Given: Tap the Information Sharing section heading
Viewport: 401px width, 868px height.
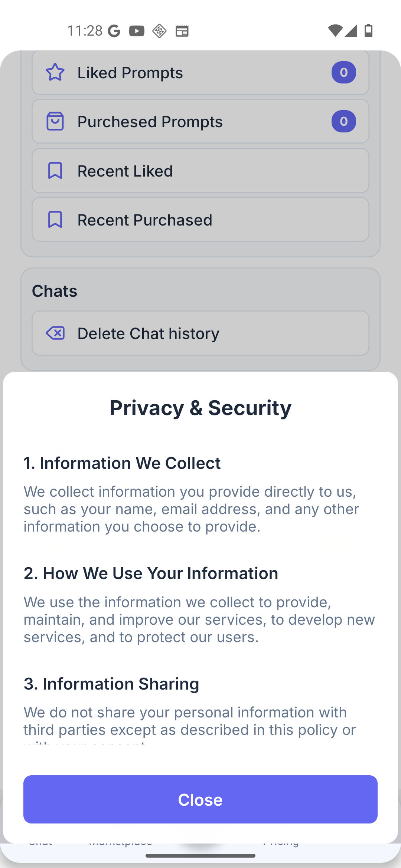Looking at the screenshot, I should 111,684.
